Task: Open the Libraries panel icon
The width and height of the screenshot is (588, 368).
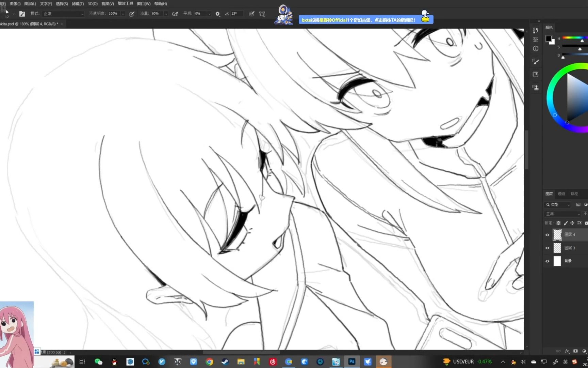Action: coord(536,74)
